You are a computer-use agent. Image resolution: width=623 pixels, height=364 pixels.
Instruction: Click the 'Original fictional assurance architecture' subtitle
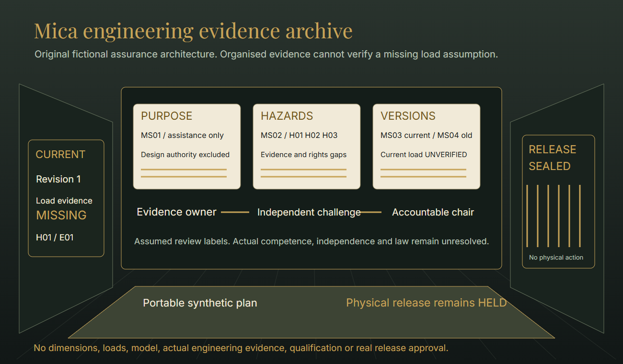tap(266, 54)
